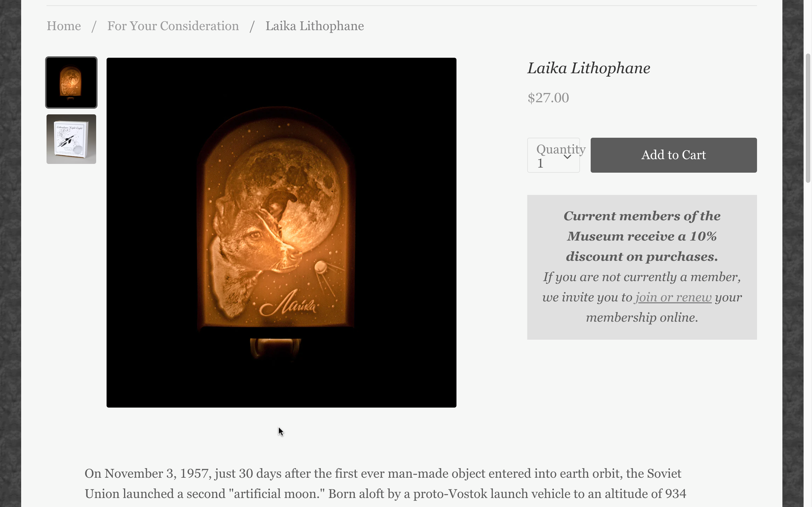This screenshot has width=812, height=507.
Task: Click the Quantity chevron arrow
Action: coord(567,157)
